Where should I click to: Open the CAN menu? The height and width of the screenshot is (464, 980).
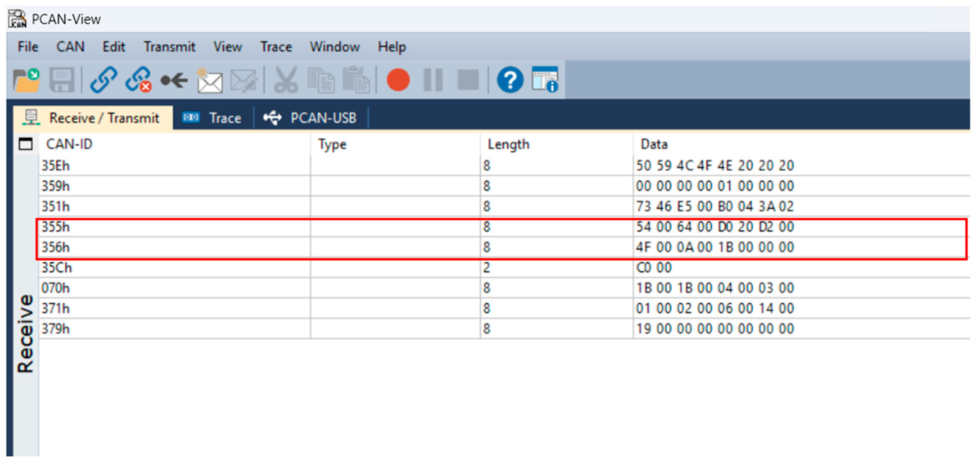tap(70, 47)
